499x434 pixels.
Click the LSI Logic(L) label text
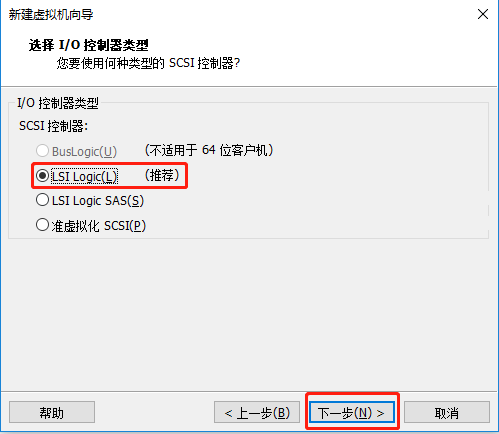point(84,176)
